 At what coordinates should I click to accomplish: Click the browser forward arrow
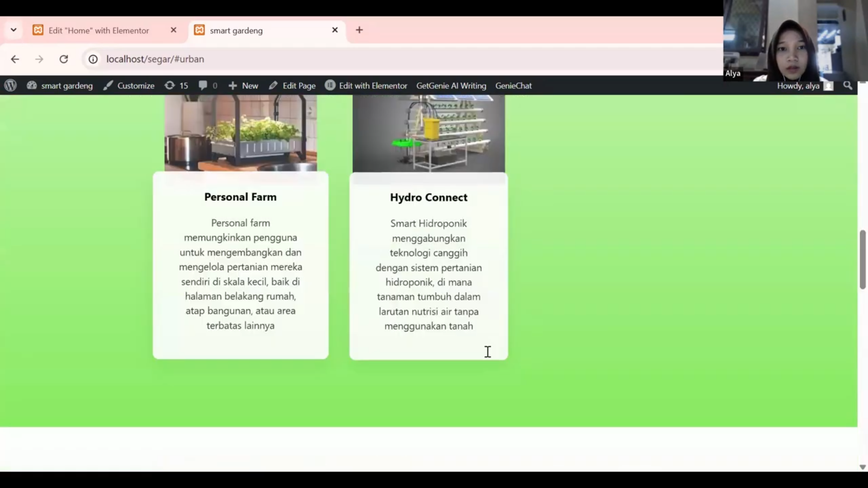coord(39,59)
